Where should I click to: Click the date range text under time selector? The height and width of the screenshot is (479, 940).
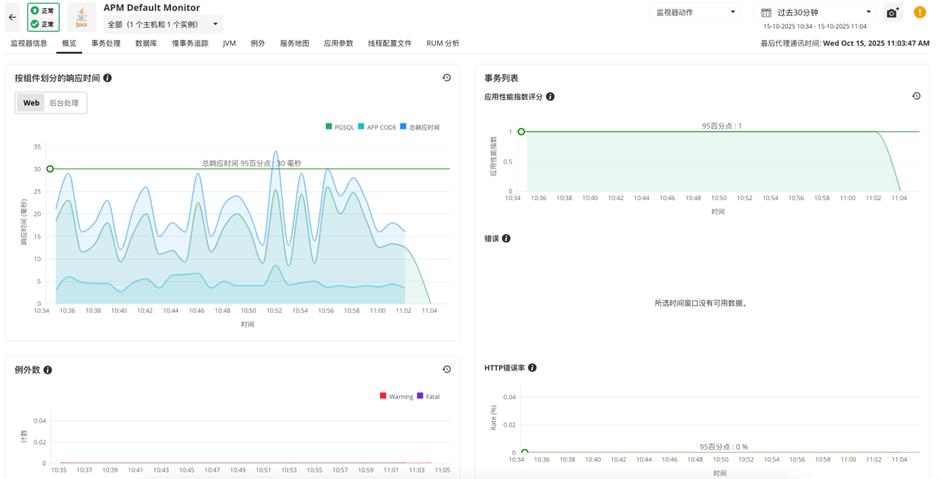tap(814, 27)
